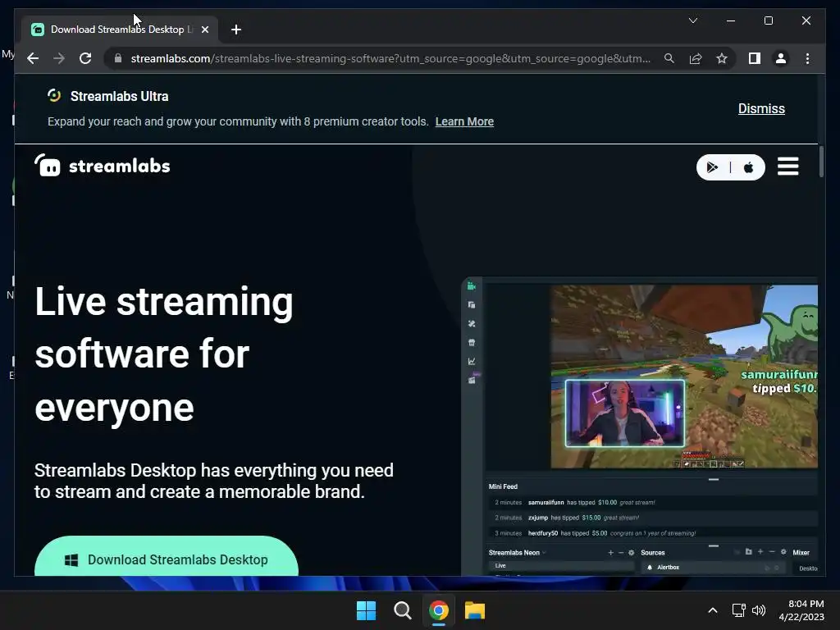Share this page from the address bar
Image resolution: width=840 pixels, height=630 pixels.
coord(696,58)
